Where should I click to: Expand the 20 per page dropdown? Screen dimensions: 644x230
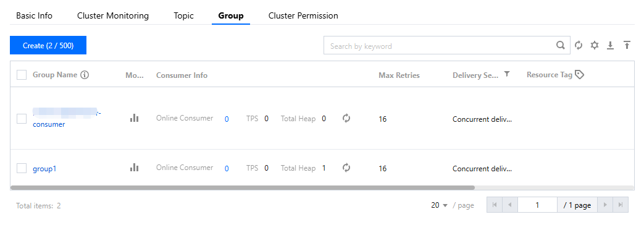[439, 205]
